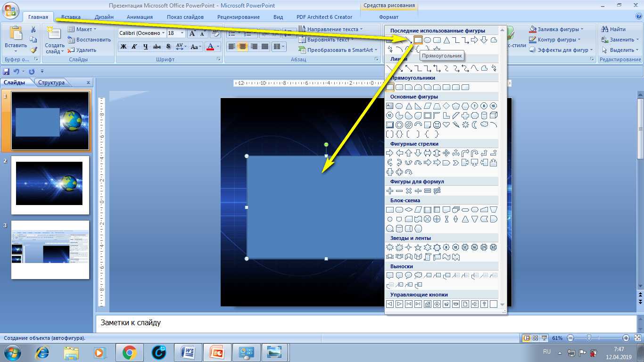Viewport: 644px width, 362px height.
Task: Enable center text alignment
Action: pos(243,46)
